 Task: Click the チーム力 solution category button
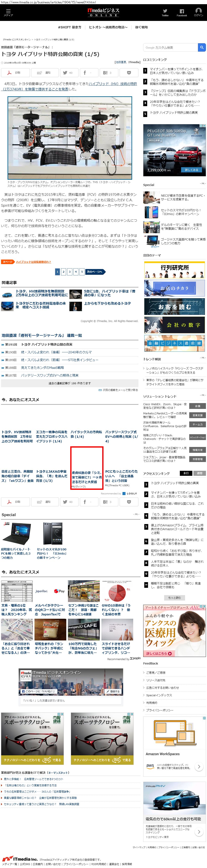[198, 425]
